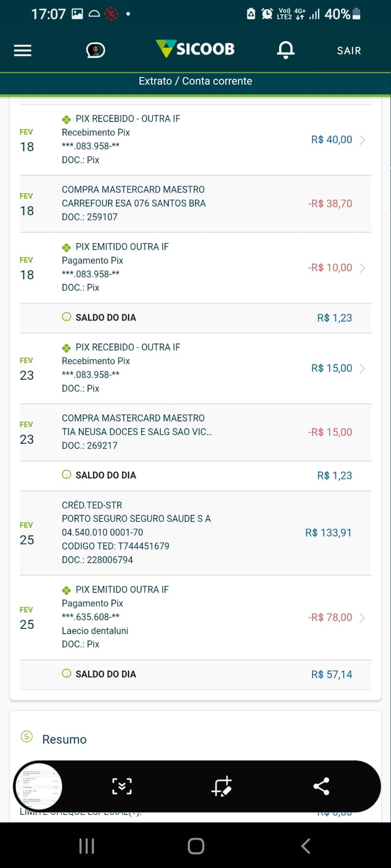Image resolution: width=391 pixels, height=868 pixels.
Task: Open the Android recent apps button
Action: (x=87, y=846)
